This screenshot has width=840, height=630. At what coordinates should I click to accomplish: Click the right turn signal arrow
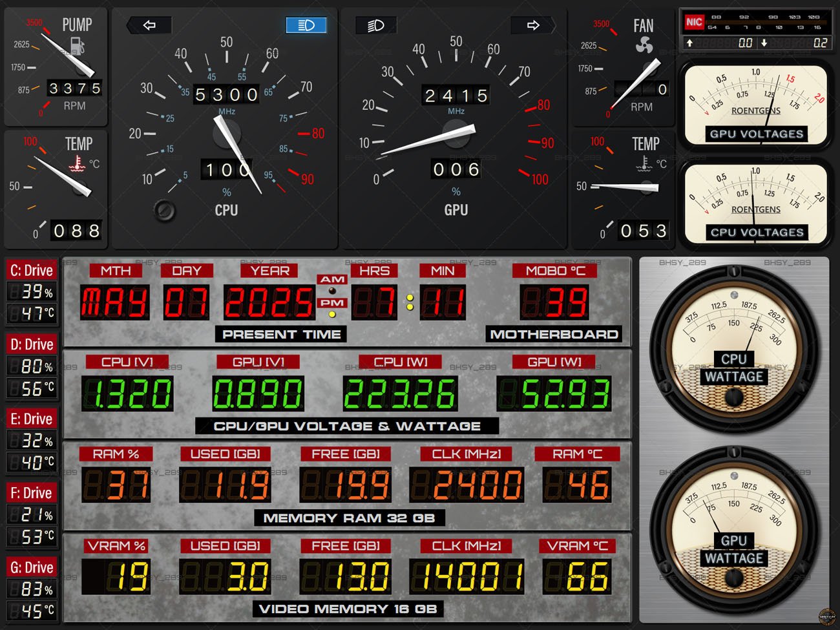tap(533, 25)
